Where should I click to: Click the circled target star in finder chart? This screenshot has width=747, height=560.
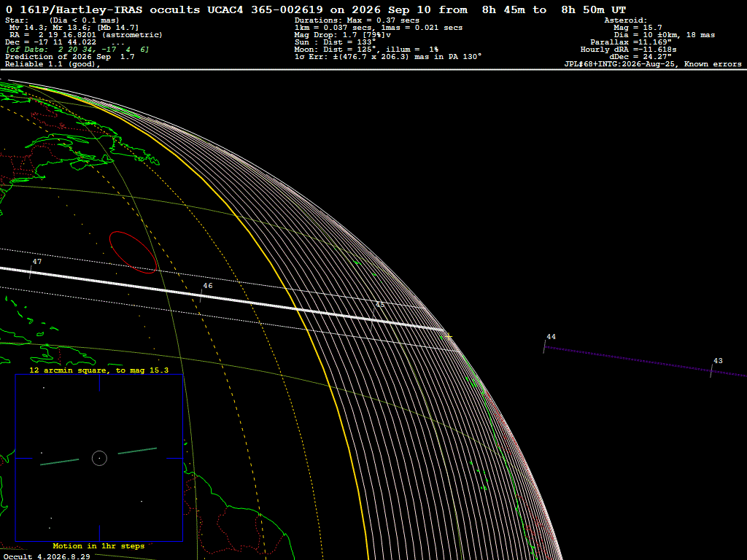99,458
